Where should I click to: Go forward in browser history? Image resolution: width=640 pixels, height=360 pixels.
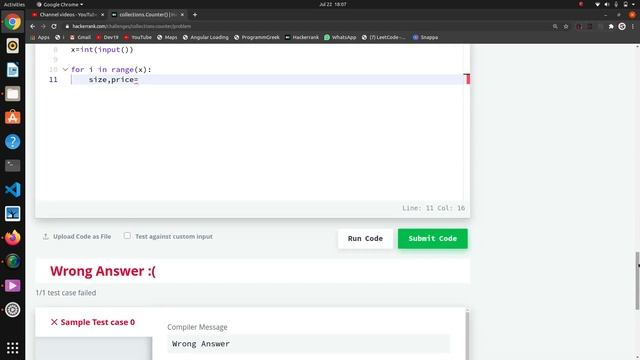[43, 26]
